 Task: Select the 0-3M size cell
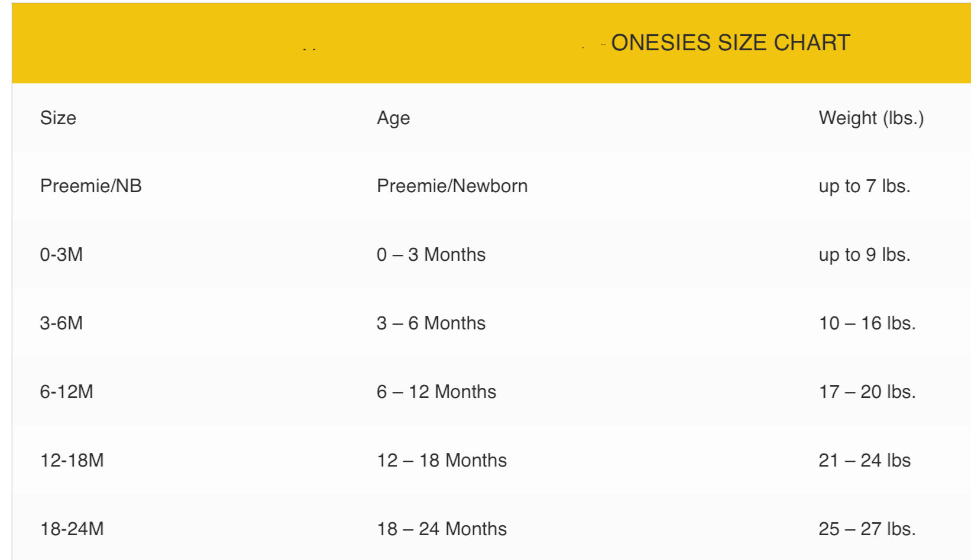(62, 254)
